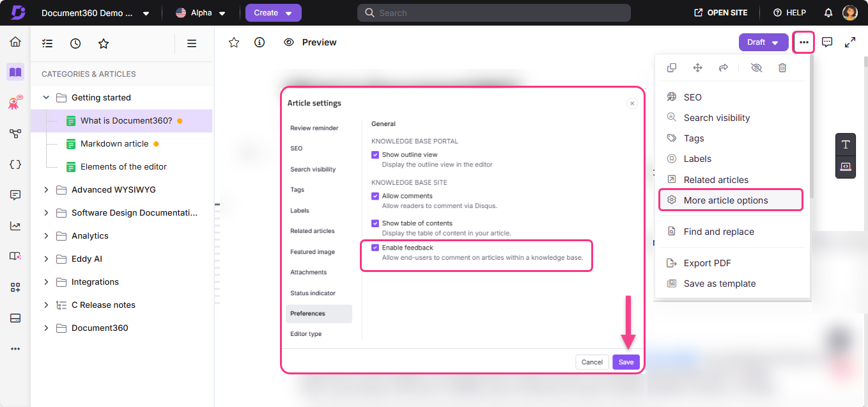
Task: Open the live site via OPEN SITE
Action: [720, 12]
